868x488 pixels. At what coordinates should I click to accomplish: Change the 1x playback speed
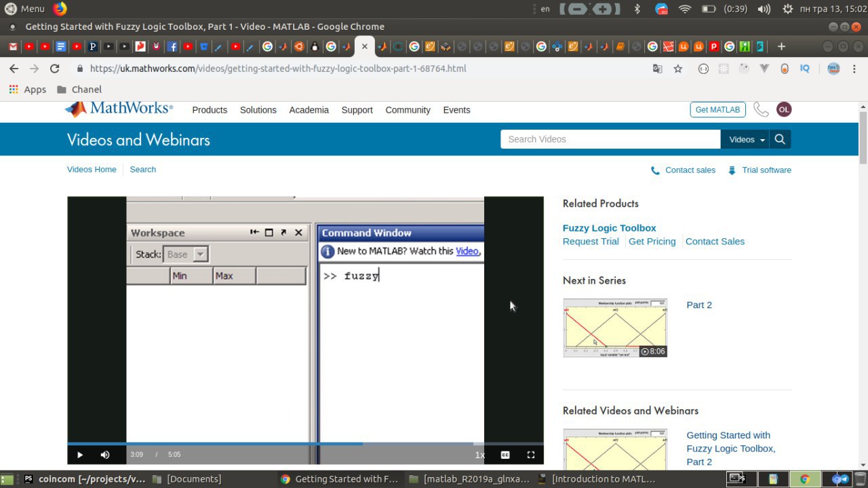(x=479, y=455)
